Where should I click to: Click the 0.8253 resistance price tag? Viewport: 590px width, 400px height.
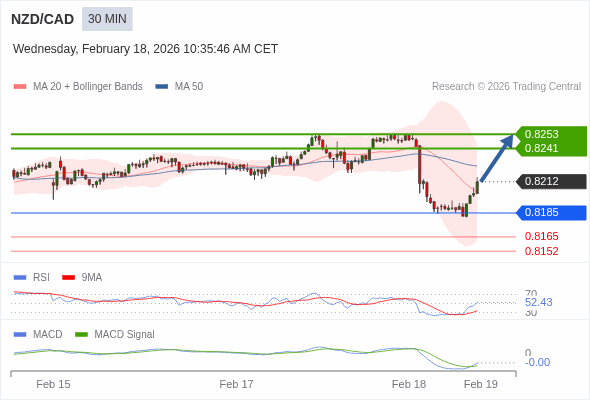click(x=551, y=134)
